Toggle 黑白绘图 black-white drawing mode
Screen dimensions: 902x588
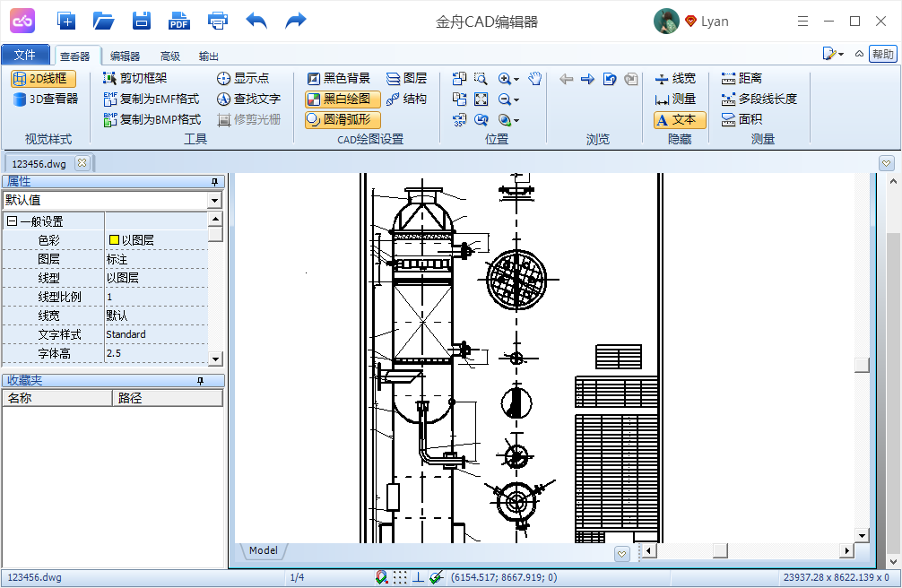click(x=342, y=99)
